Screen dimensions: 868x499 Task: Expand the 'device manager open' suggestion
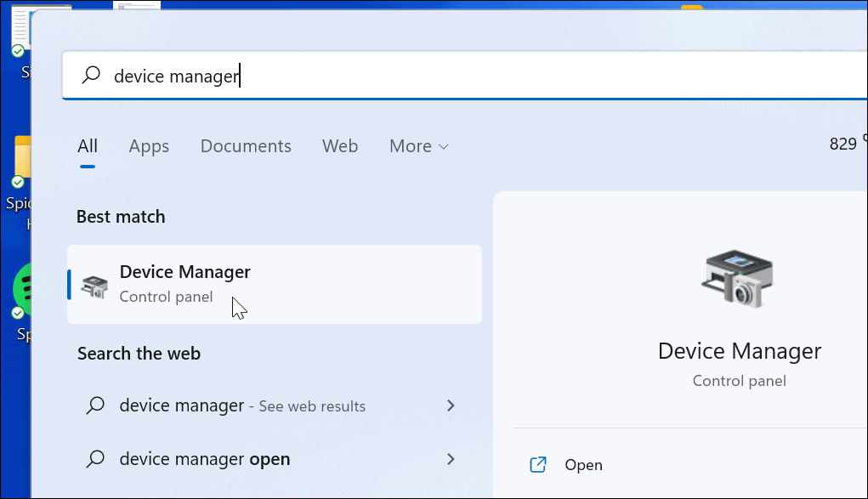pyautogui.click(x=451, y=458)
